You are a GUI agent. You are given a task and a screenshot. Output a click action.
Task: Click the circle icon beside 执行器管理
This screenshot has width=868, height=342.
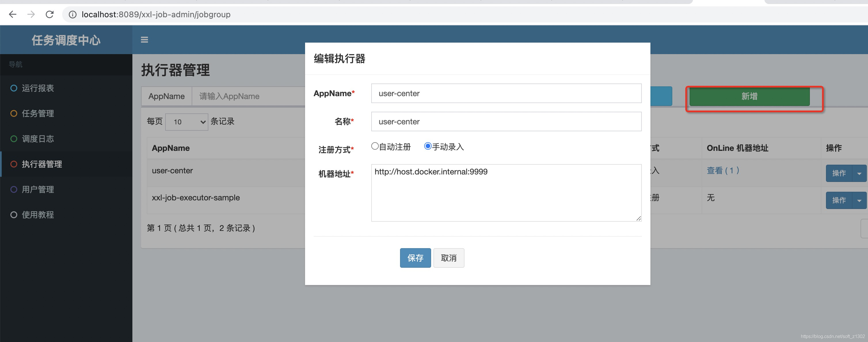tap(14, 164)
